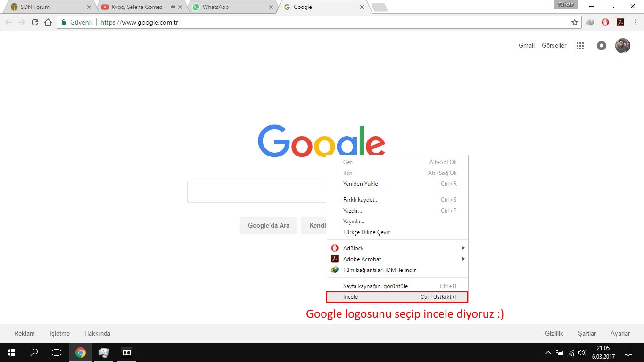Close the Kygo, Selena Gomez tab
The width and height of the screenshot is (644, 362).
180,7
